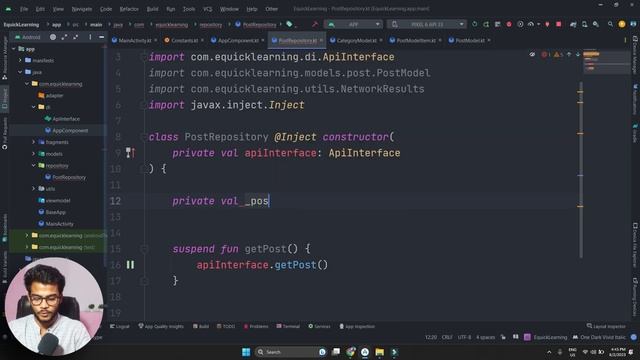Viewport: 640px width, 360px height.
Task: Open App Inspection tool window
Action: point(357,327)
